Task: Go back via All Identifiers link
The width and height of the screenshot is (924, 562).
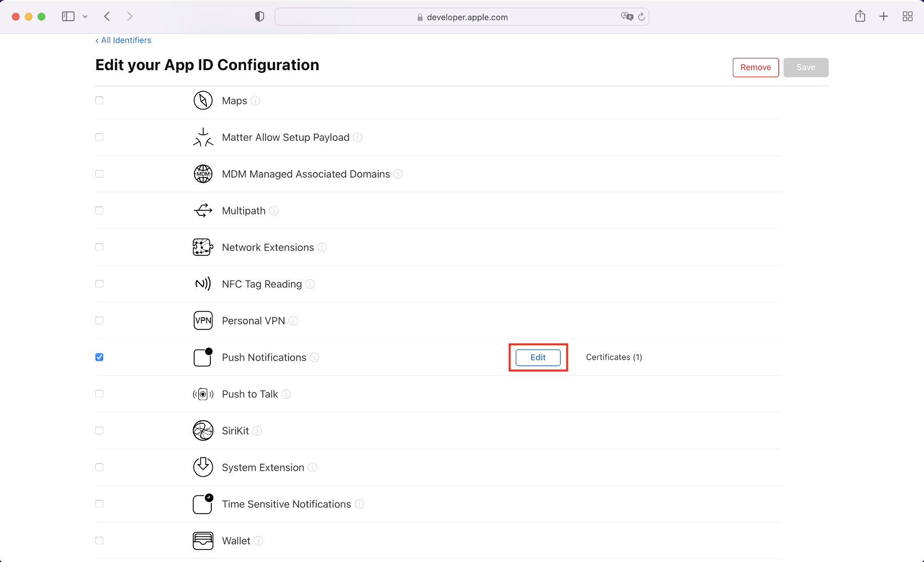Action: [x=124, y=40]
